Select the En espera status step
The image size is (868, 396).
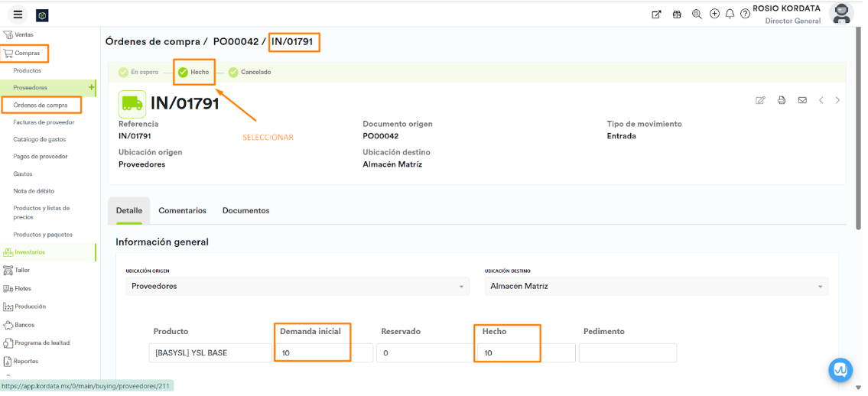tap(138, 72)
